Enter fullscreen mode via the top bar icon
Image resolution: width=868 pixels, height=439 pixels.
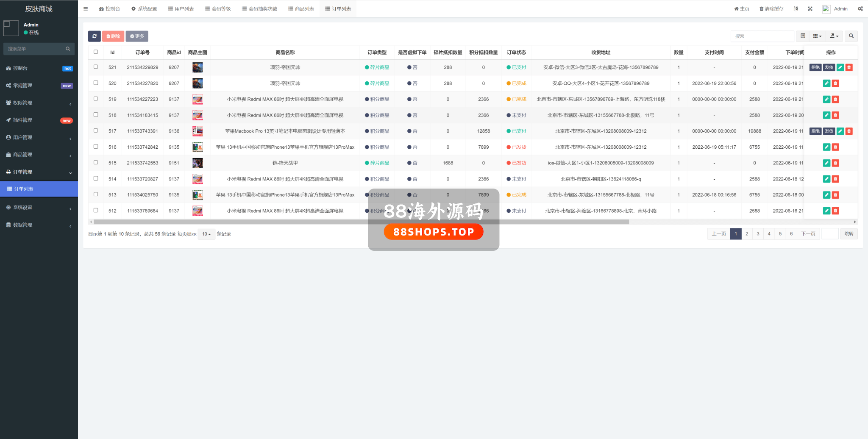[810, 9]
